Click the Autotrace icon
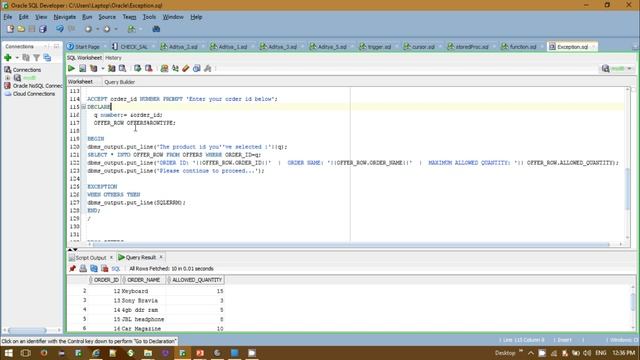 (x=111, y=69)
